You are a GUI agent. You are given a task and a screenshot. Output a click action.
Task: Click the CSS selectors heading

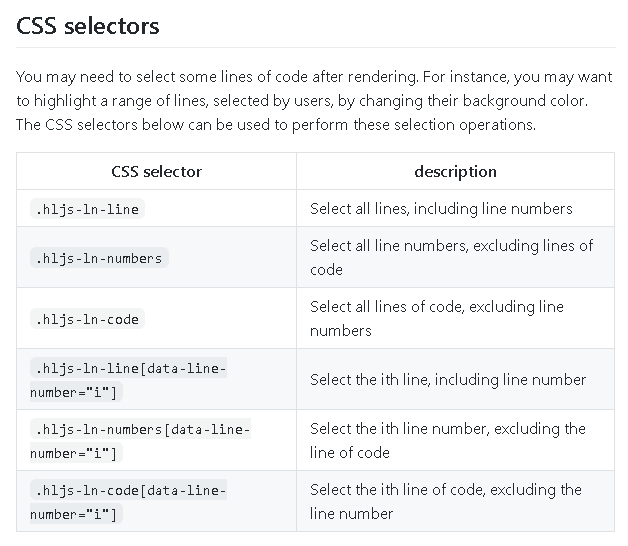point(88,26)
